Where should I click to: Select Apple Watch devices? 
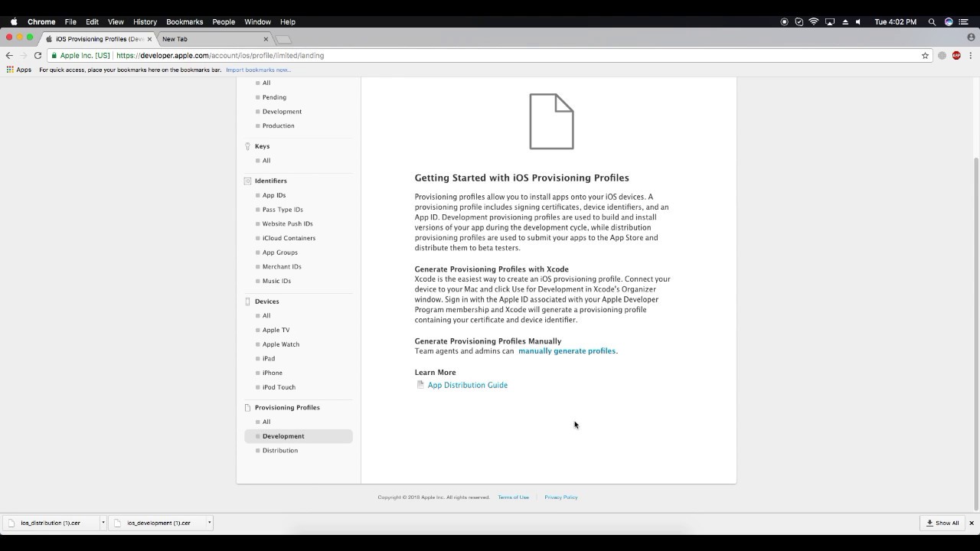pyautogui.click(x=281, y=344)
